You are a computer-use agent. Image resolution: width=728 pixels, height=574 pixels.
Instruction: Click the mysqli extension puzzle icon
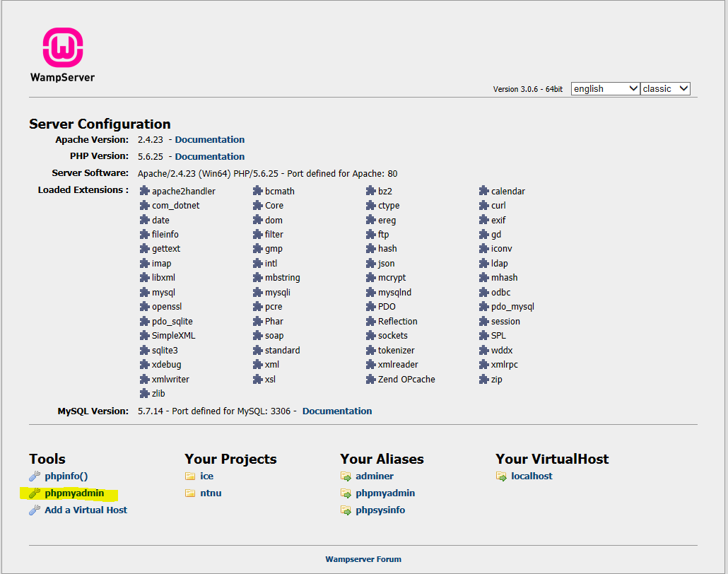[258, 293]
